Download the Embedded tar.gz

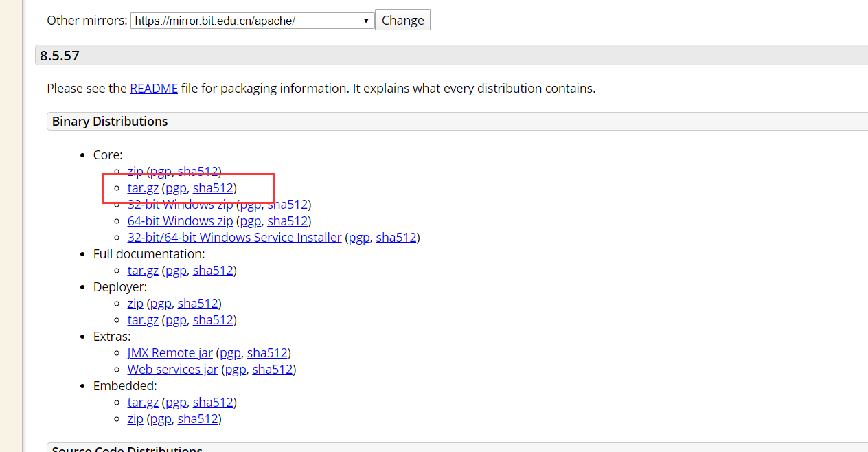pos(143,403)
